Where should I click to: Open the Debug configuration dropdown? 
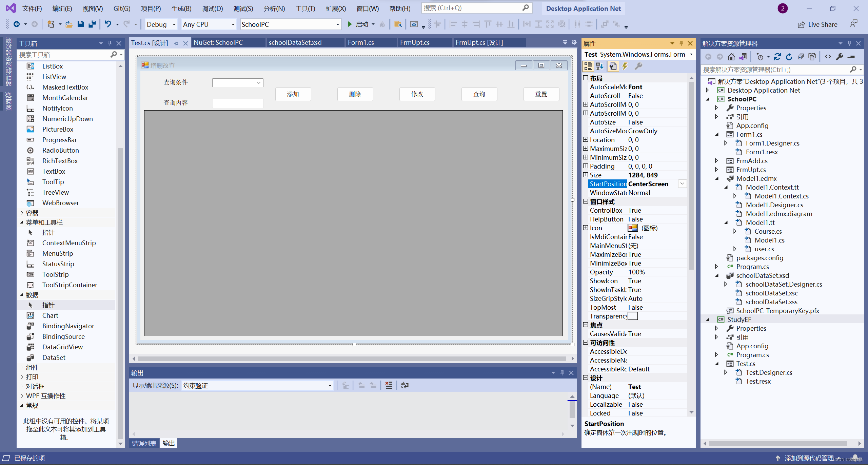174,24
